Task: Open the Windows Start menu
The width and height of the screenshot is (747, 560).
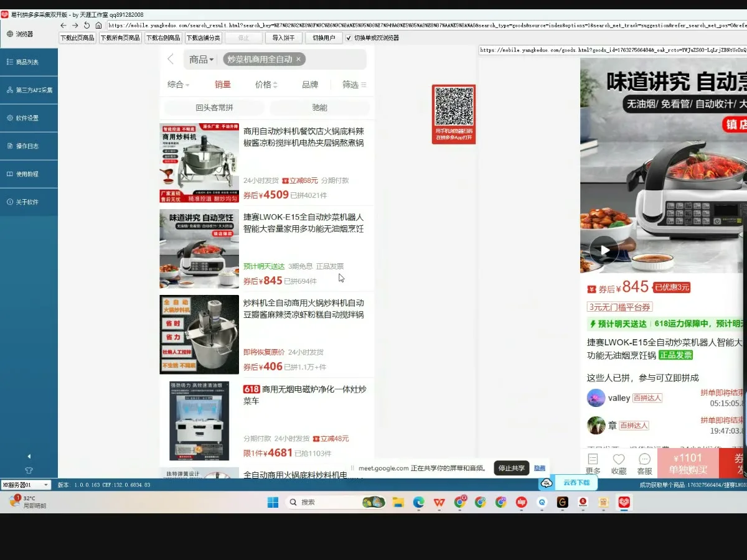Action: 273,502
